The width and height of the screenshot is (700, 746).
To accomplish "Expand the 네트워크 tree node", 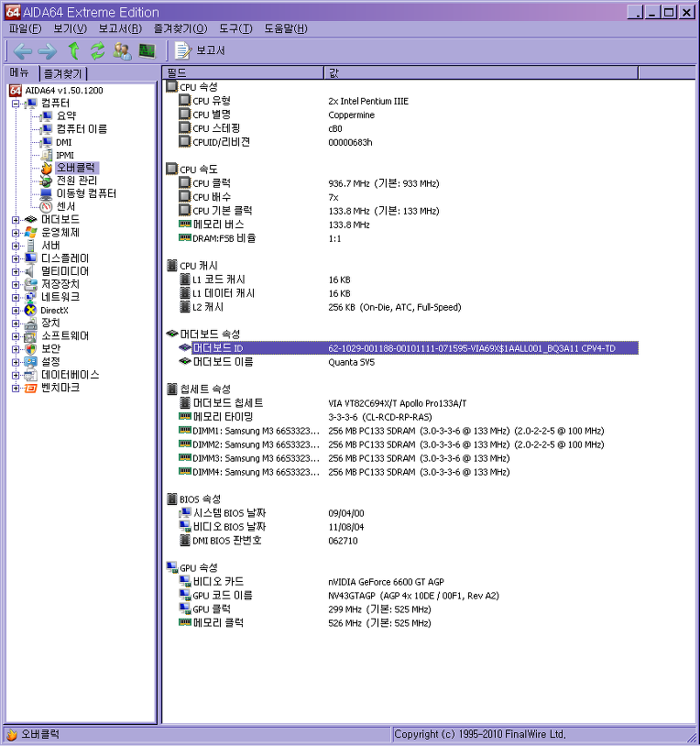I will click(16, 297).
